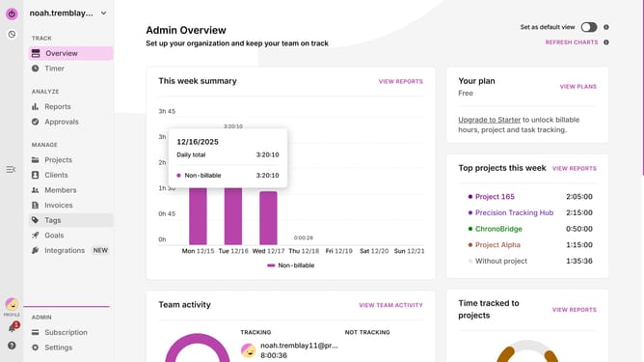Click the Wed 12/17 chart bar
644x362 pixels.
pyautogui.click(x=268, y=217)
